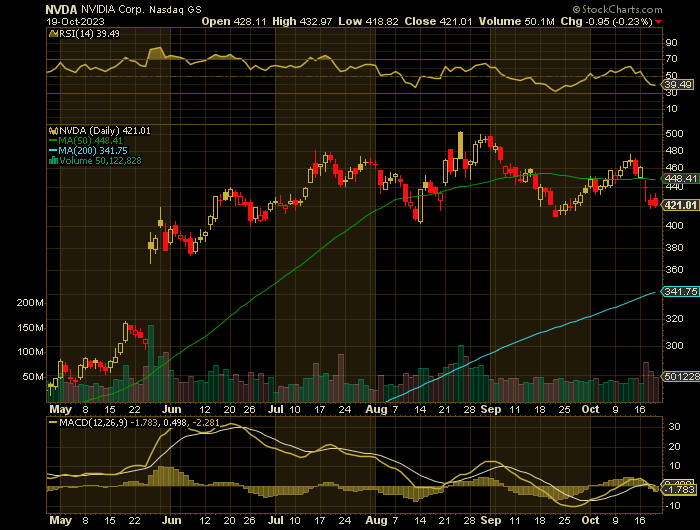Click the green MA(50) line marker
Image resolution: width=700 pixels, height=530 pixels.
53,141
